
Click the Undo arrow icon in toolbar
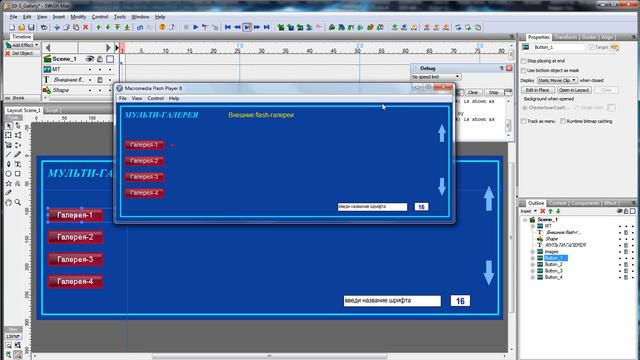(140, 27)
